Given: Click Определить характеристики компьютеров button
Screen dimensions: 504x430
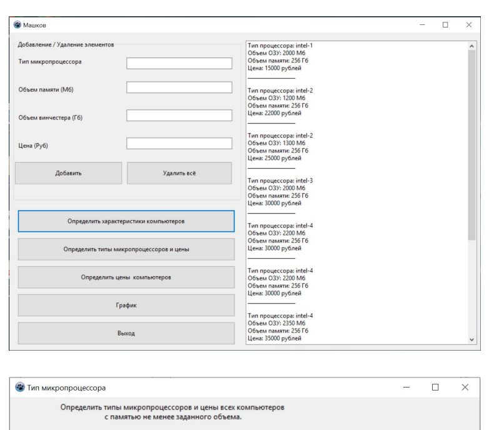Looking at the screenshot, I should coord(126,221).
